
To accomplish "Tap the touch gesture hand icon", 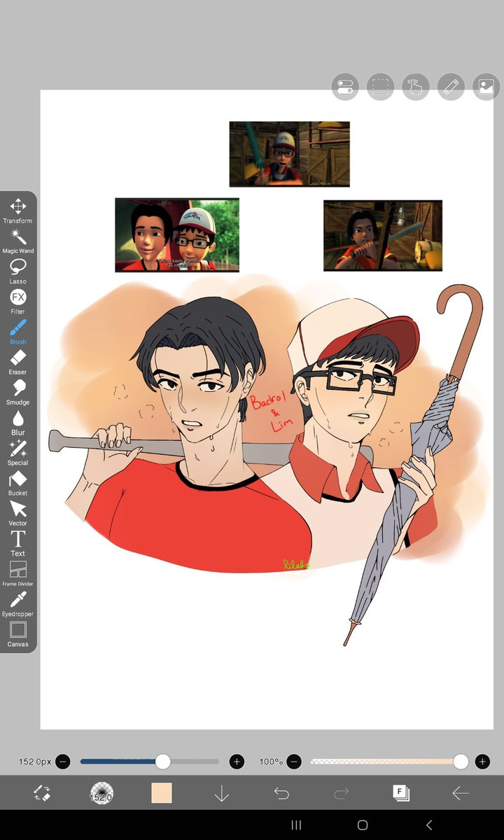I will [x=415, y=87].
